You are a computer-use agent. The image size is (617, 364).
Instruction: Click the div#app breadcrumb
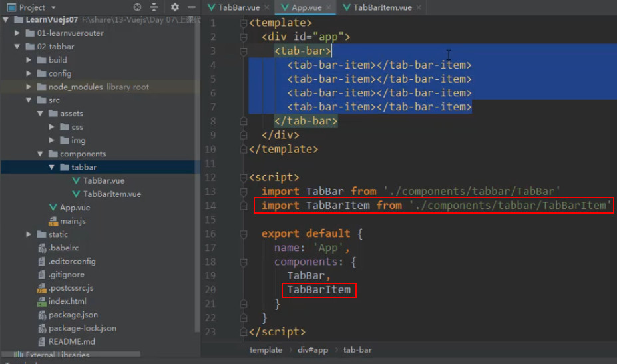pos(313,350)
